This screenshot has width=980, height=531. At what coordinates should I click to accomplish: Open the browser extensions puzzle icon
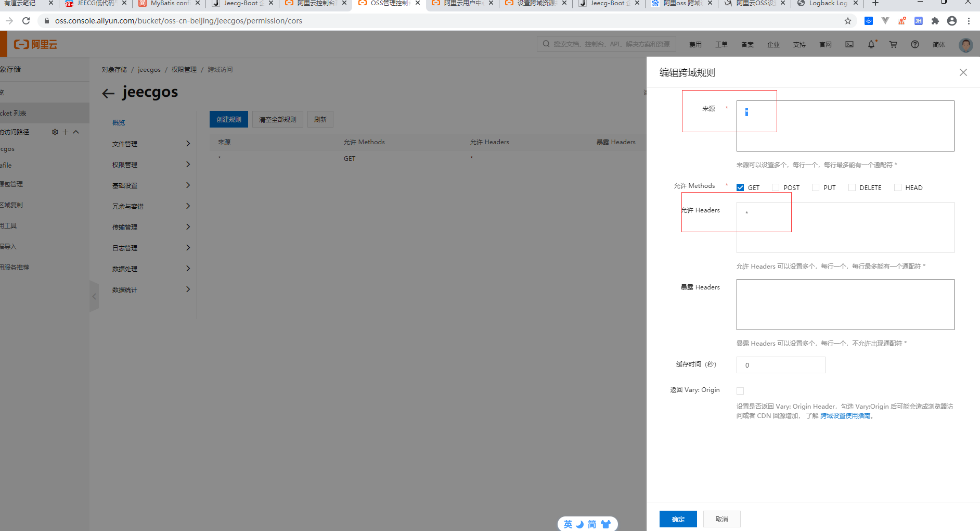pos(935,21)
